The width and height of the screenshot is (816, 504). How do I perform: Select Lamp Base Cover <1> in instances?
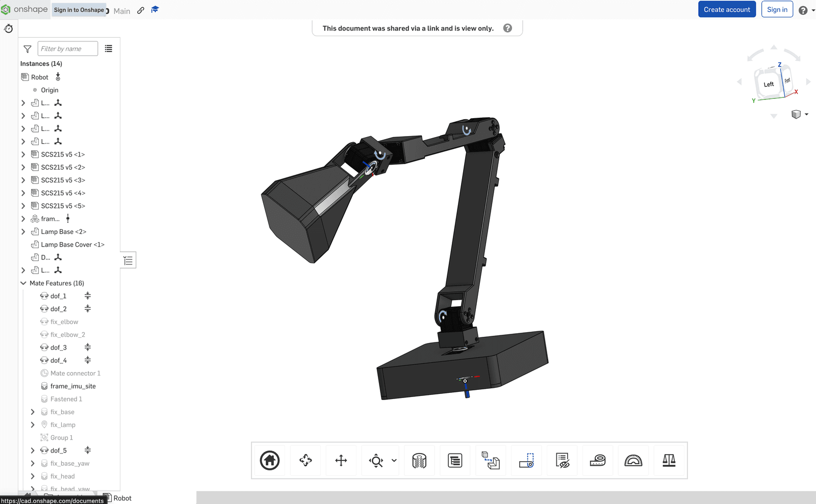(x=72, y=245)
